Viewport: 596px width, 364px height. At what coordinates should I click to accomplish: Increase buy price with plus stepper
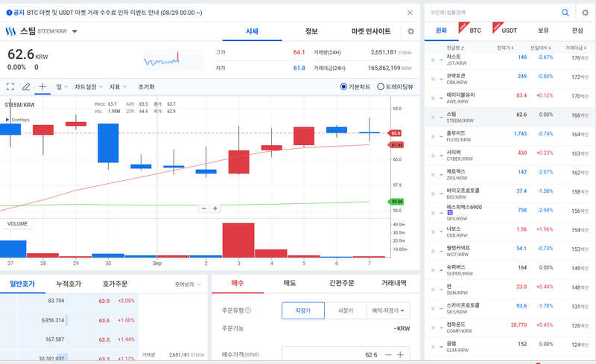400,354
